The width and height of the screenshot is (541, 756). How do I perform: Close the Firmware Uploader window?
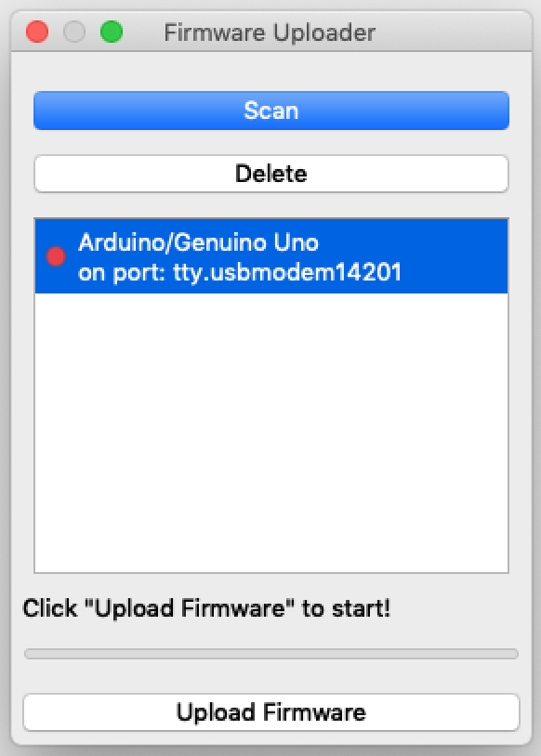(x=37, y=33)
